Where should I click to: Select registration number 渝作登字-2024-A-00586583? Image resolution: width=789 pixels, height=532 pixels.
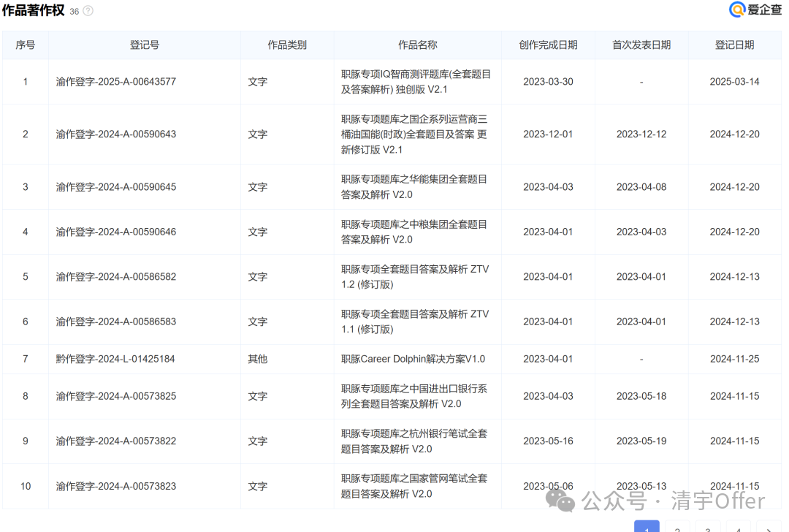pos(115,322)
